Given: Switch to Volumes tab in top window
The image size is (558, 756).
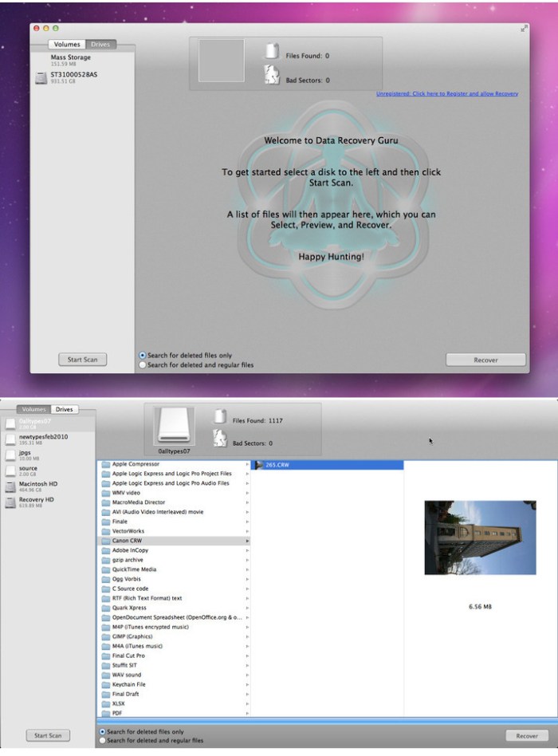Looking at the screenshot, I should [67, 45].
